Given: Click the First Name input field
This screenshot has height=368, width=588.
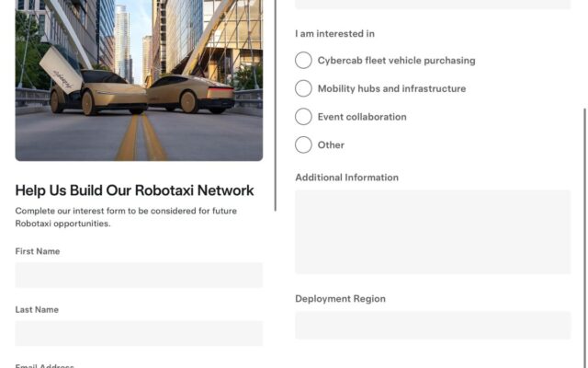Looking at the screenshot, I should tap(139, 275).
